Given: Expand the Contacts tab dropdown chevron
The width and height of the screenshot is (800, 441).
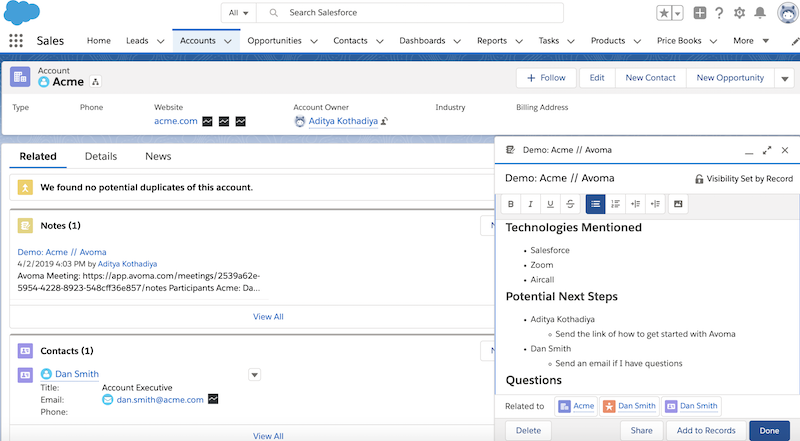Looking at the screenshot, I should coord(380,41).
